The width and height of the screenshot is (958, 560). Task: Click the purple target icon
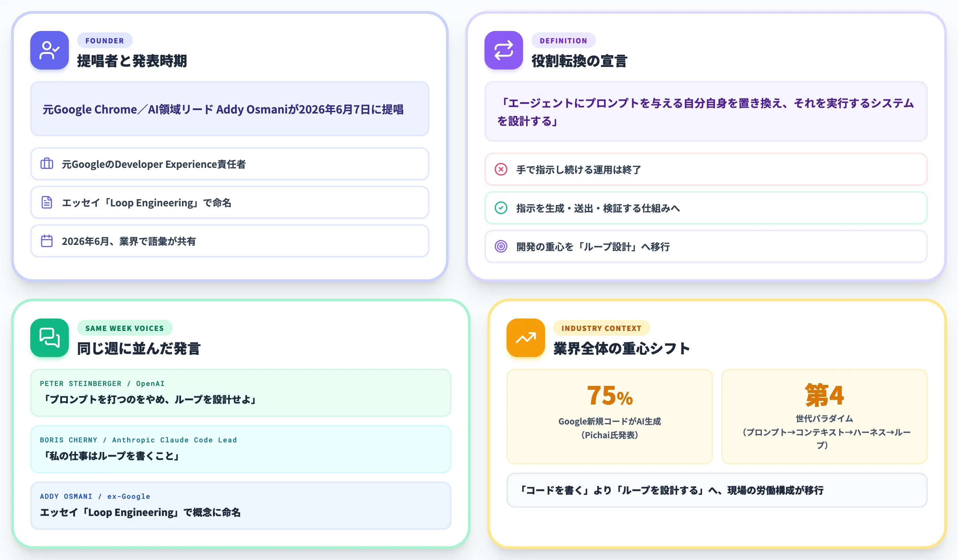[x=501, y=246]
